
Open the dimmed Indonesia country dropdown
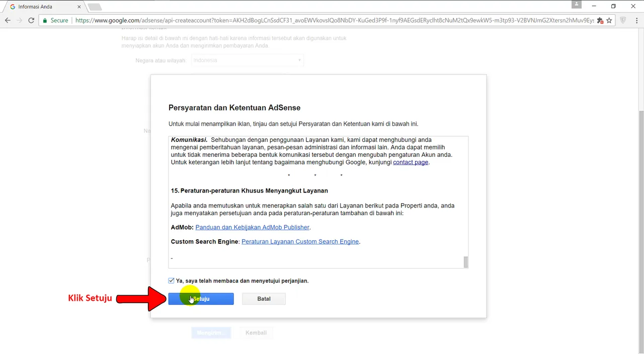[x=247, y=60]
